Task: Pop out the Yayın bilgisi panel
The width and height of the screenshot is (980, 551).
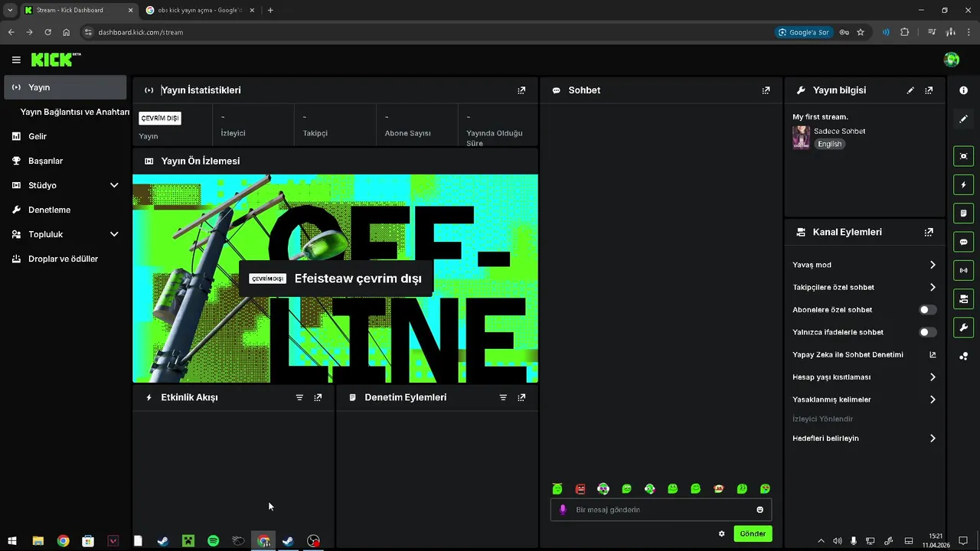Action: (x=929, y=90)
